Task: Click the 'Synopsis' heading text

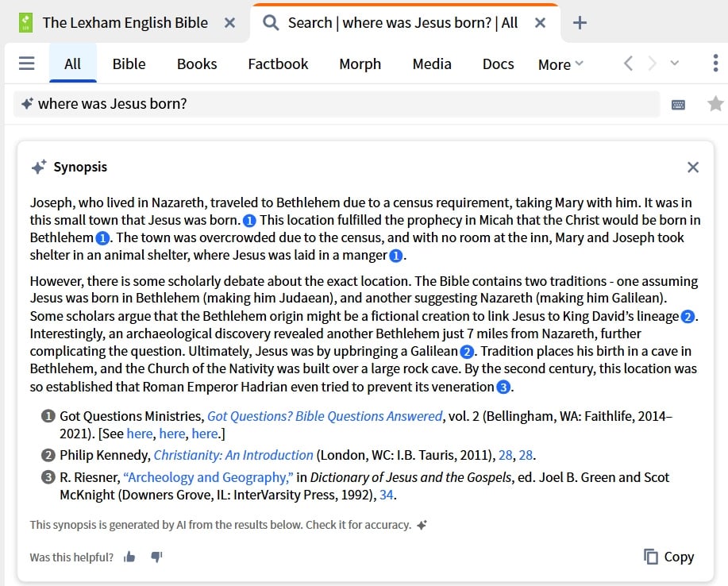Action: click(80, 168)
